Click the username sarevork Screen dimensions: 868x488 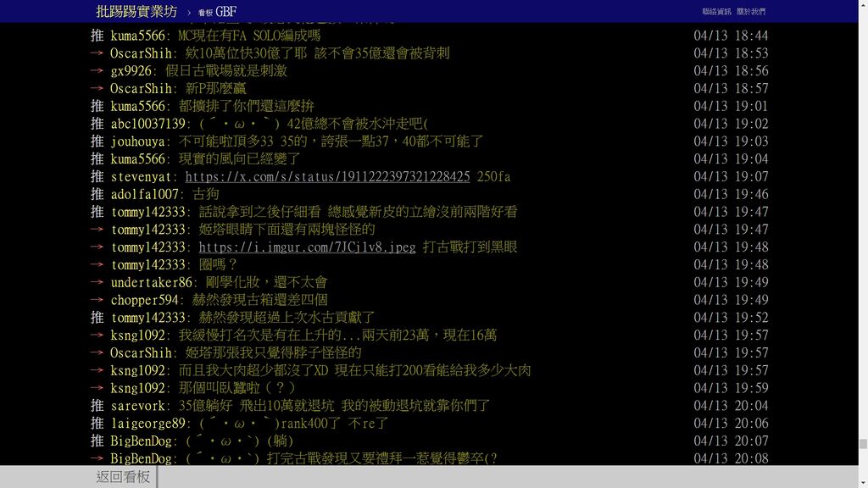click(138, 406)
